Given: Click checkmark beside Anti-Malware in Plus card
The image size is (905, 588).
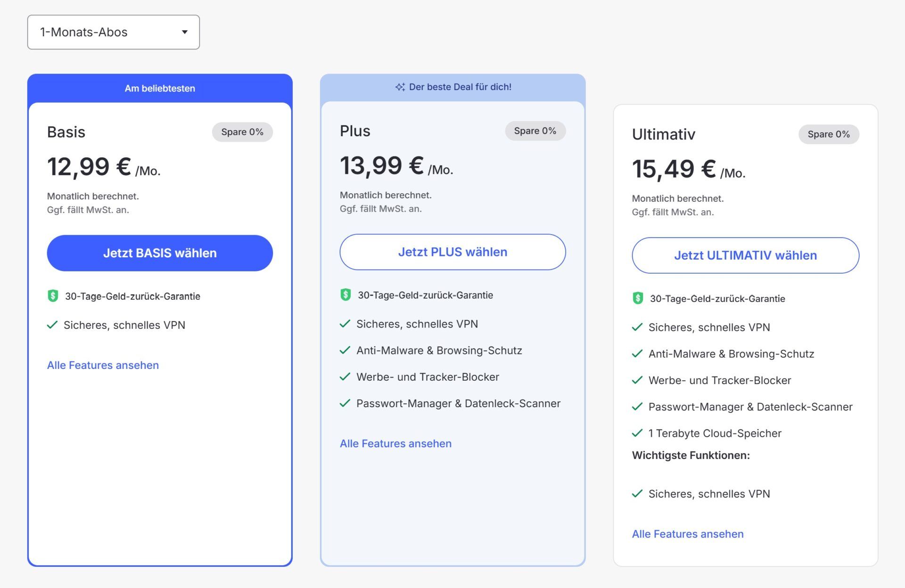Looking at the screenshot, I should (345, 350).
